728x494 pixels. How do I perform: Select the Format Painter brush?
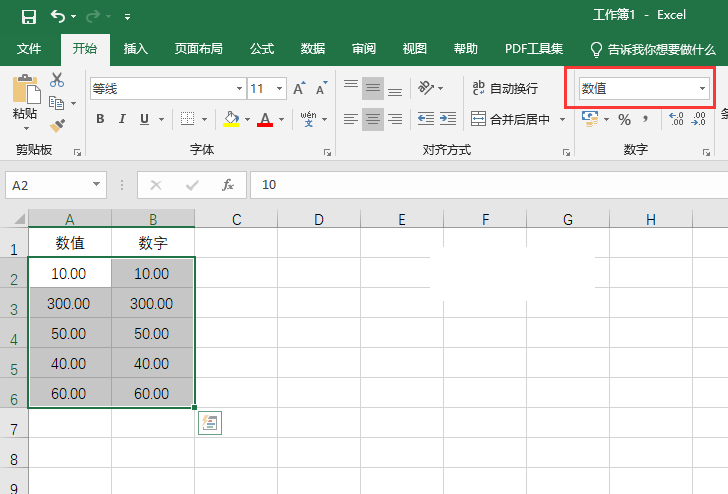click(x=57, y=125)
